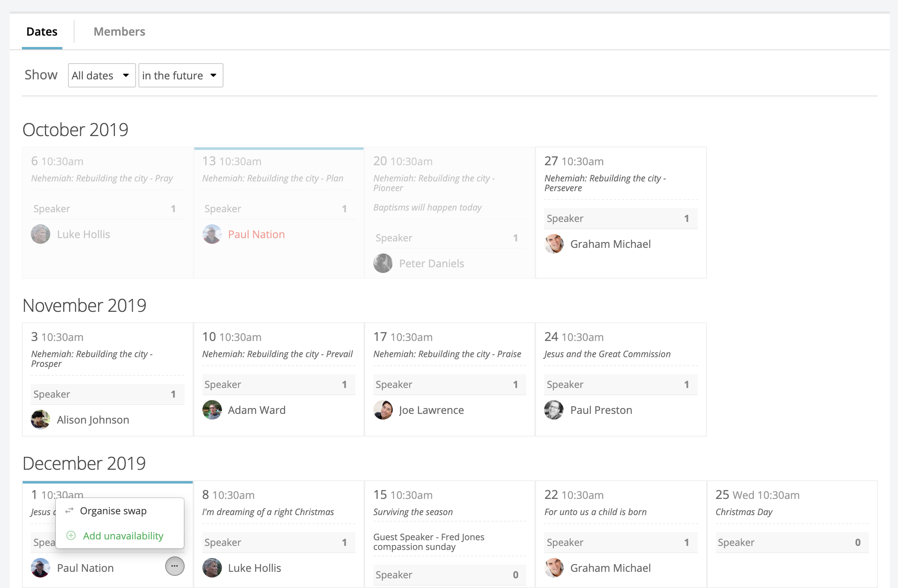Select the Dates tab
The image size is (898, 588).
[42, 32]
